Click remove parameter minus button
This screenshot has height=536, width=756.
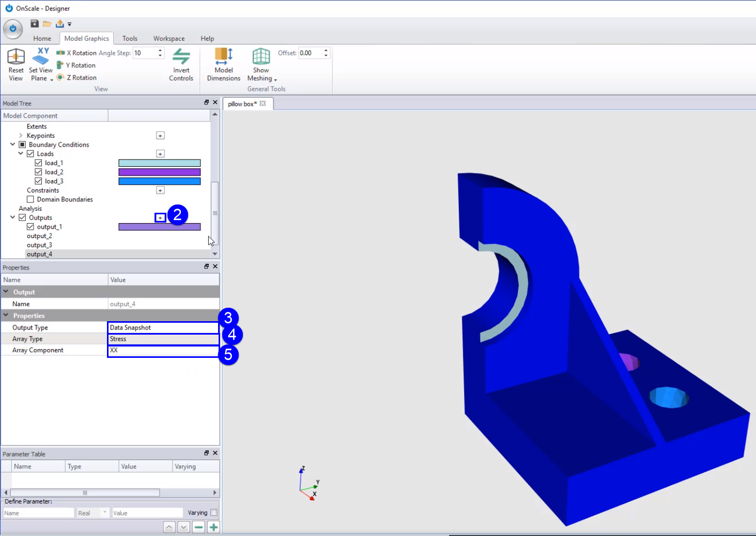click(198, 527)
